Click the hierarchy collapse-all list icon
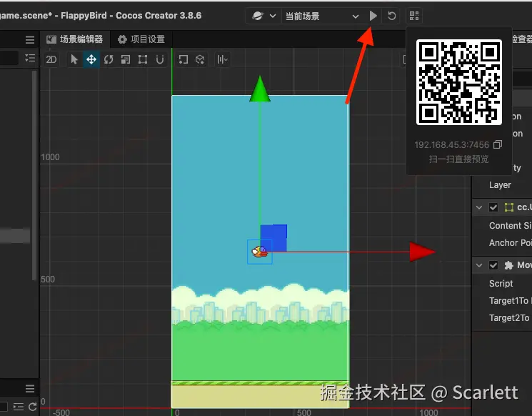This screenshot has height=416, width=532. pyautogui.click(x=30, y=58)
